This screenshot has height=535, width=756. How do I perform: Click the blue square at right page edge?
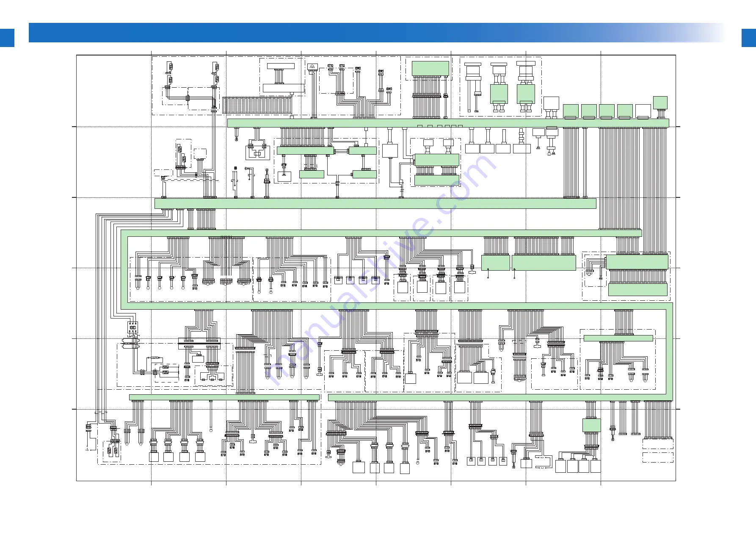click(748, 38)
